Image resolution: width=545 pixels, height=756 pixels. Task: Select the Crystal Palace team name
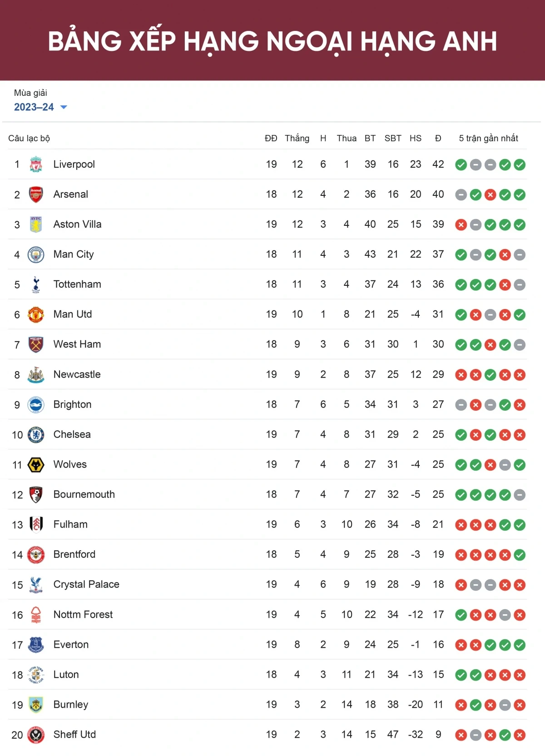click(x=86, y=584)
